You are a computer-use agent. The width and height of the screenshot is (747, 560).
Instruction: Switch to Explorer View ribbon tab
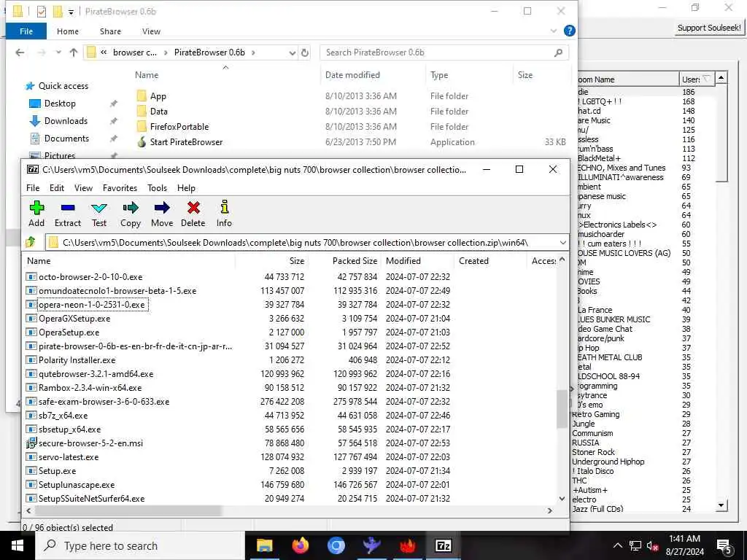pos(151,31)
